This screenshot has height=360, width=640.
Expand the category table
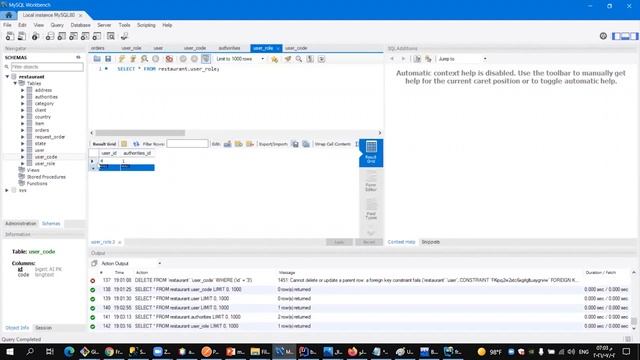(x=22, y=104)
